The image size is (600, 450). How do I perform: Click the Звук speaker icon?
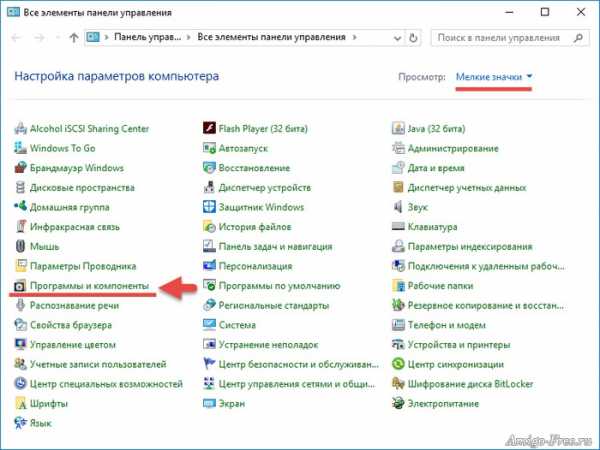pos(398,207)
